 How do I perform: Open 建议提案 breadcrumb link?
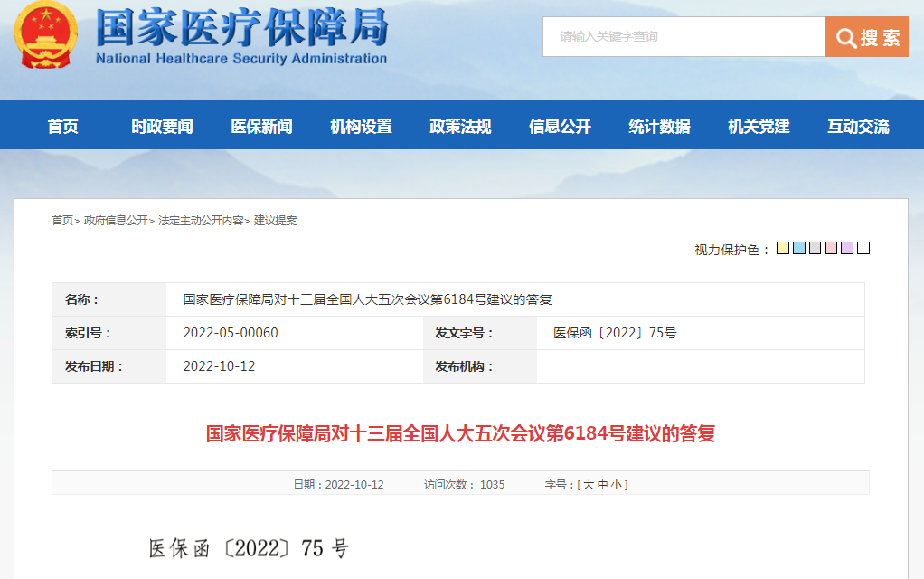[x=275, y=221]
